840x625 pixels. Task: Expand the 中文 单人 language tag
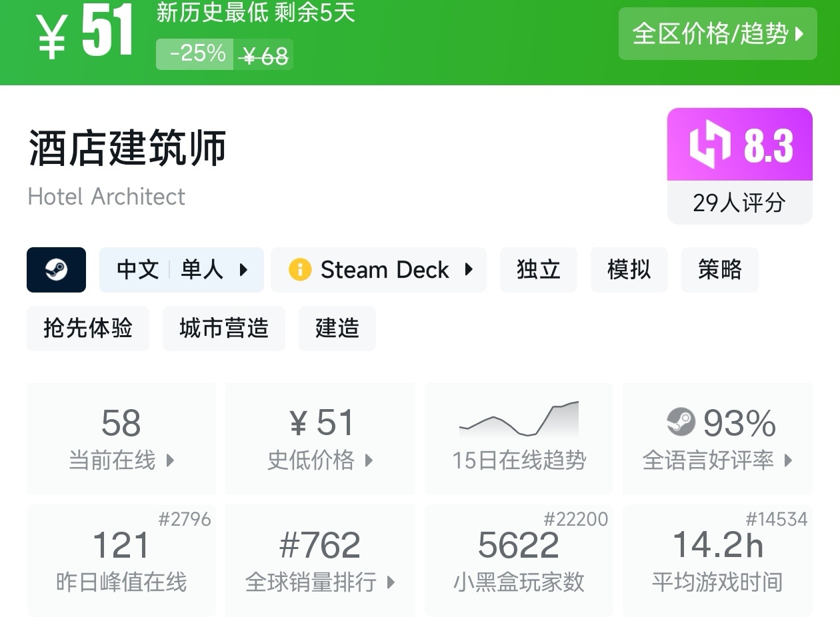[x=181, y=270]
